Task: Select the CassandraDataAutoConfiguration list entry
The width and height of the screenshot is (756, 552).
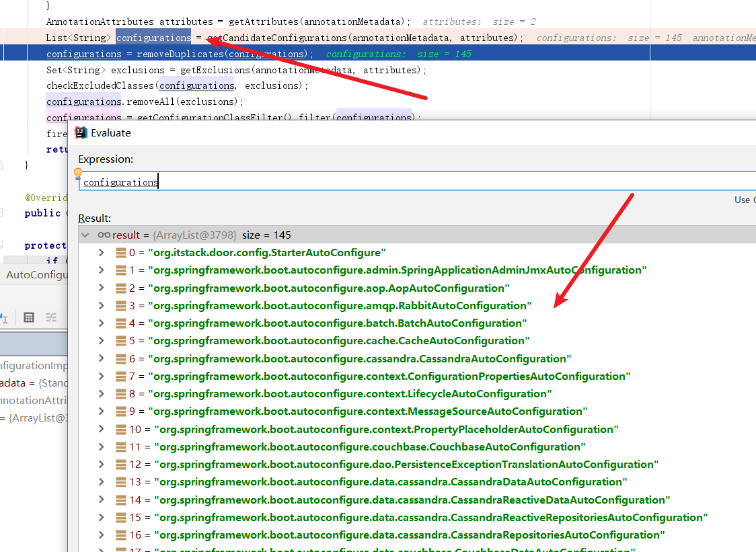Action: pos(390,482)
